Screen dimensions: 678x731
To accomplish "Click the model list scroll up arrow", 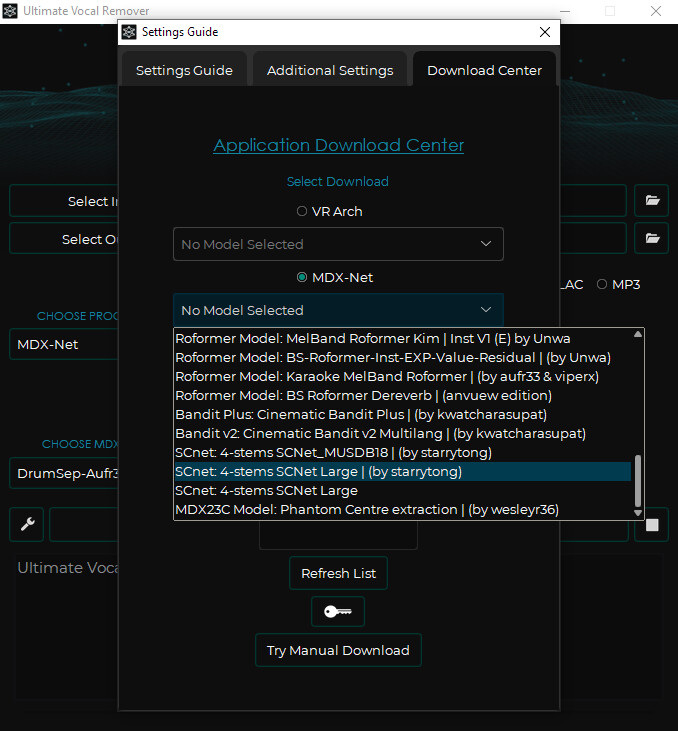I will [x=637, y=334].
